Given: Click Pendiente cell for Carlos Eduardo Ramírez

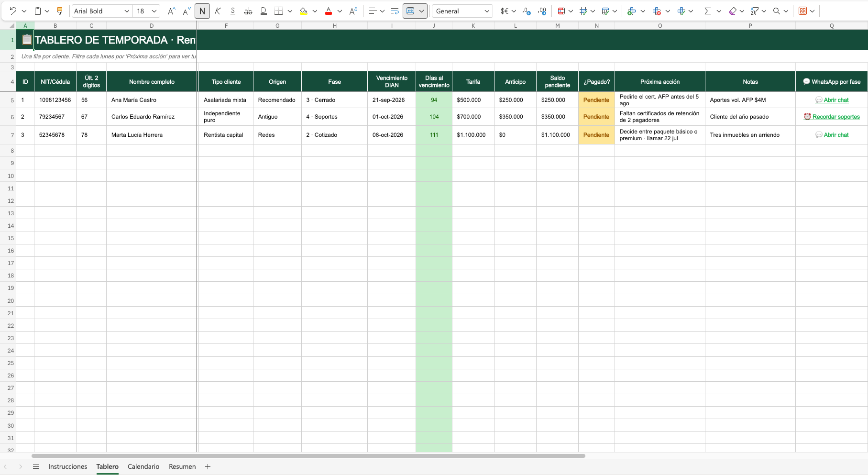Looking at the screenshot, I should (596, 117).
